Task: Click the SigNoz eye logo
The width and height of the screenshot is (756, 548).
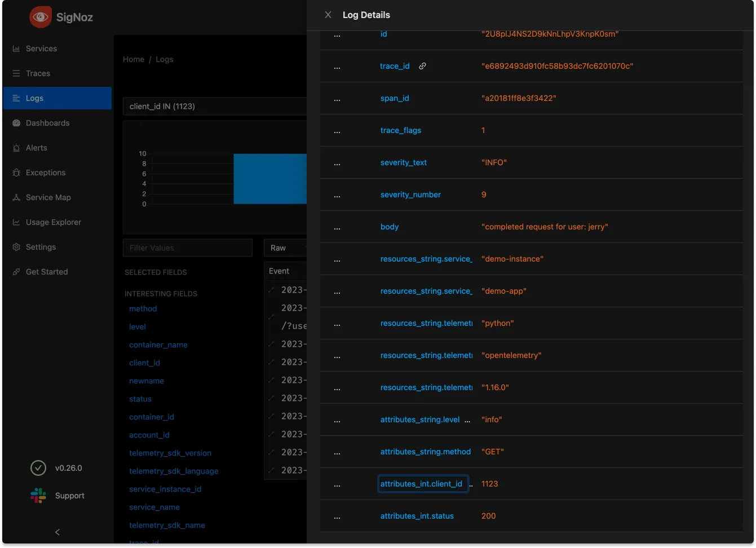Action: click(x=41, y=17)
